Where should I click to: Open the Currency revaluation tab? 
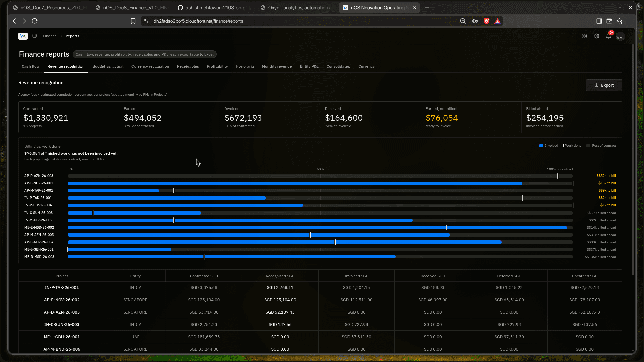(150, 66)
